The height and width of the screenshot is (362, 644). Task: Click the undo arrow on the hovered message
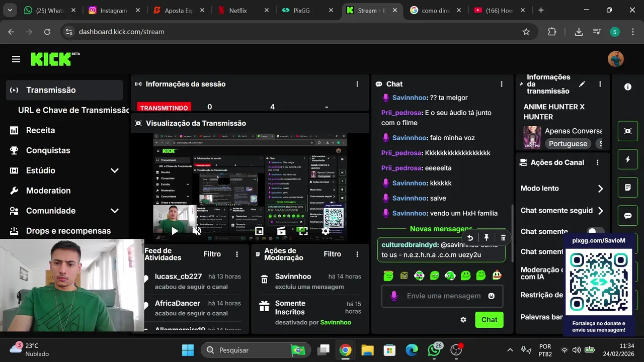coord(470,238)
